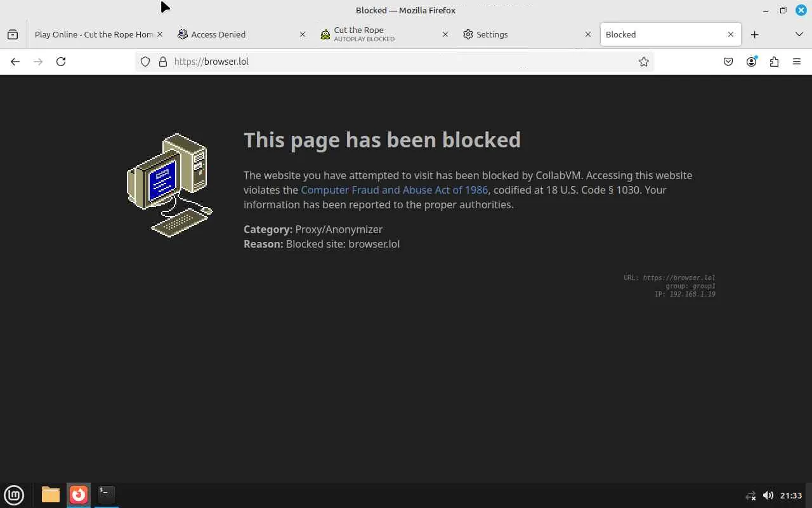This screenshot has height=508, width=812.
Task: Click the 'Category: Proxy/Anonymizer' line
Action: [x=313, y=229]
